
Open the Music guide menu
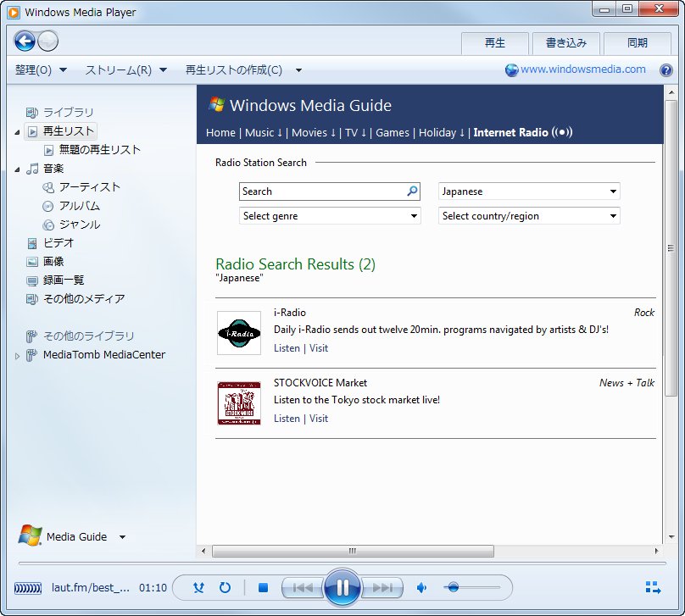coord(264,133)
